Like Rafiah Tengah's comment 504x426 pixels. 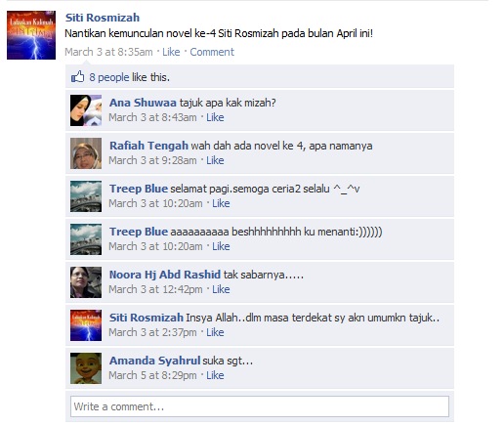[215, 160]
